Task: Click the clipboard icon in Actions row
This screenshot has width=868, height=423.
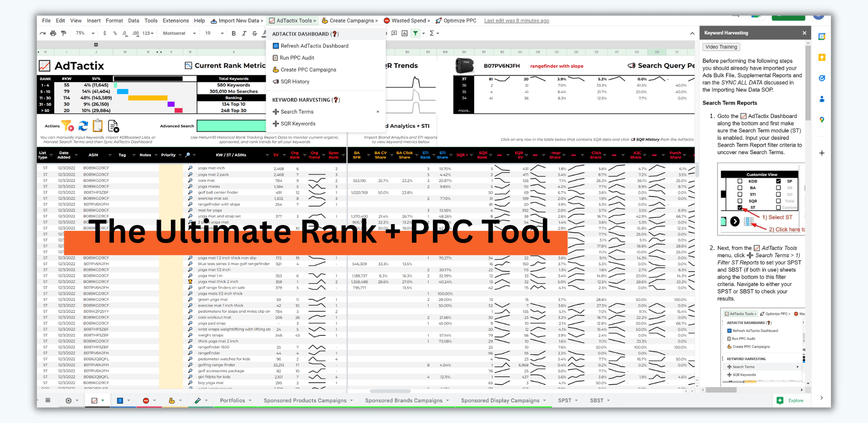Action: pyautogui.click(x=98, y=126)
